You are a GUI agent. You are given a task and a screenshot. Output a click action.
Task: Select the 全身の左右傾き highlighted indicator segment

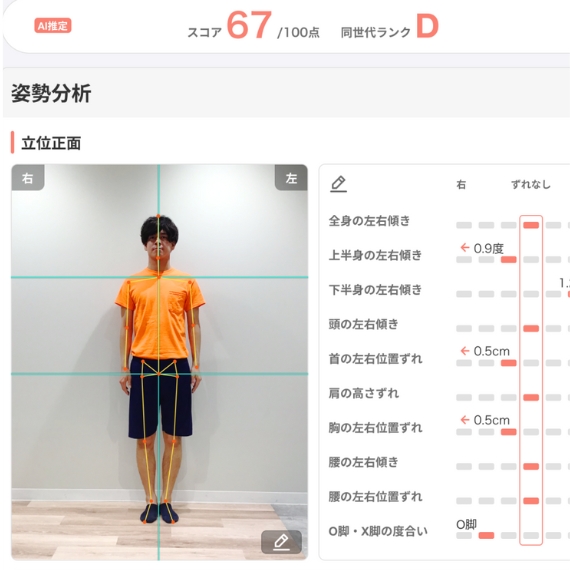coord(531,225)
